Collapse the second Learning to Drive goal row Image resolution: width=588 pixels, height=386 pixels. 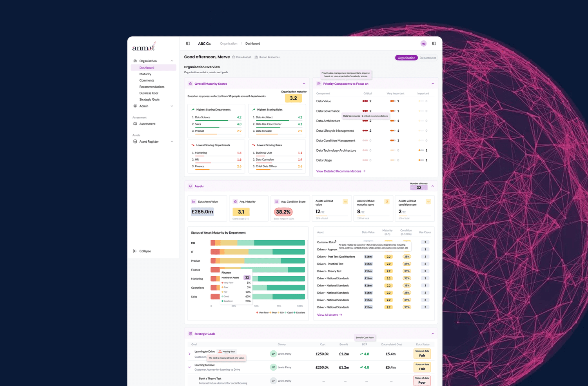pos(189,367)
